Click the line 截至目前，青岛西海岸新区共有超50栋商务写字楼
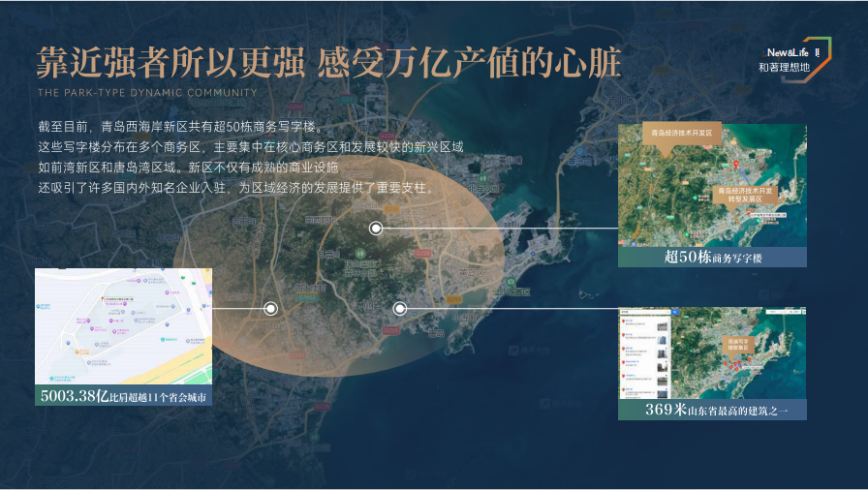868x490 pixels. 180,127
